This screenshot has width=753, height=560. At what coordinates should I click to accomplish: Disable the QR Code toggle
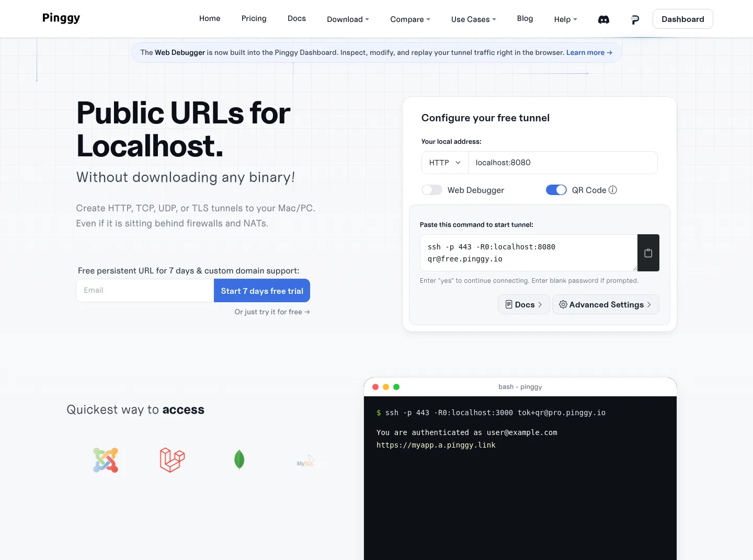[556, 190]
